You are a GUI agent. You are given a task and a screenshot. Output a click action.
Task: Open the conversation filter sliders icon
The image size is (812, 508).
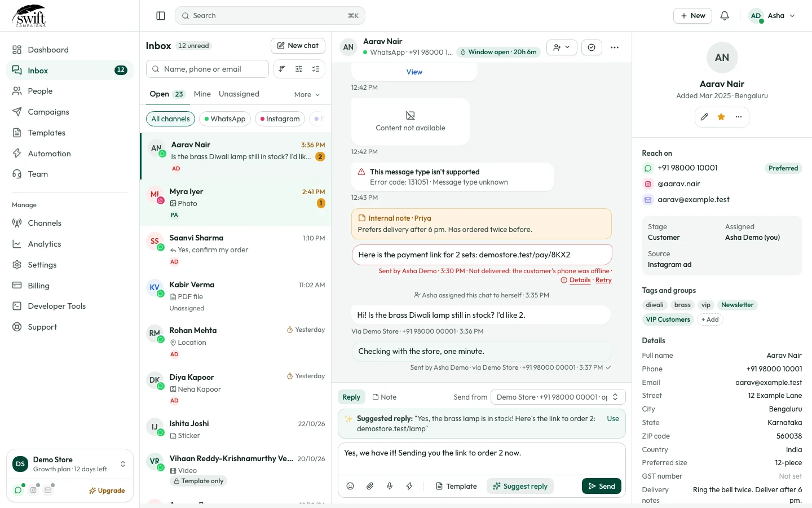[x=299, y=69]
